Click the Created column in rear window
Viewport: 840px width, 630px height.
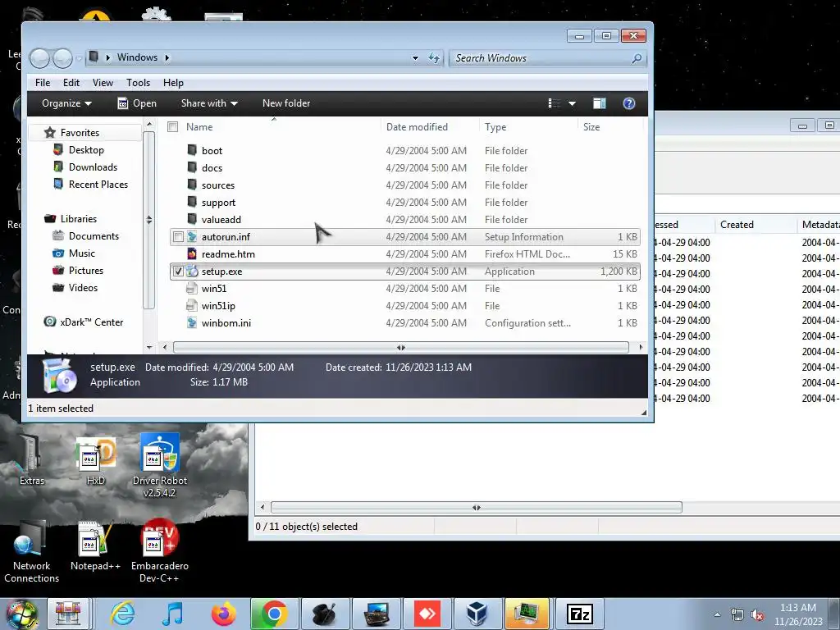click(756, 225)
